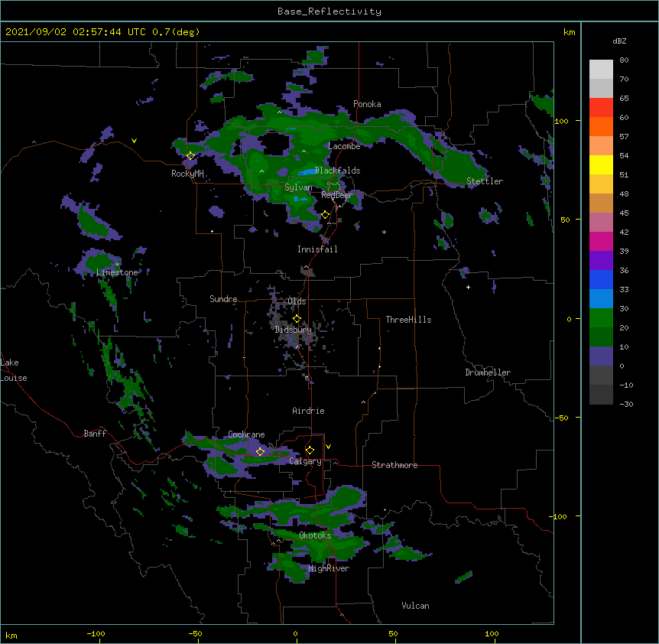Click the Airdrie city label
This screenshot has height=644, width=659.
pos(308,411)
